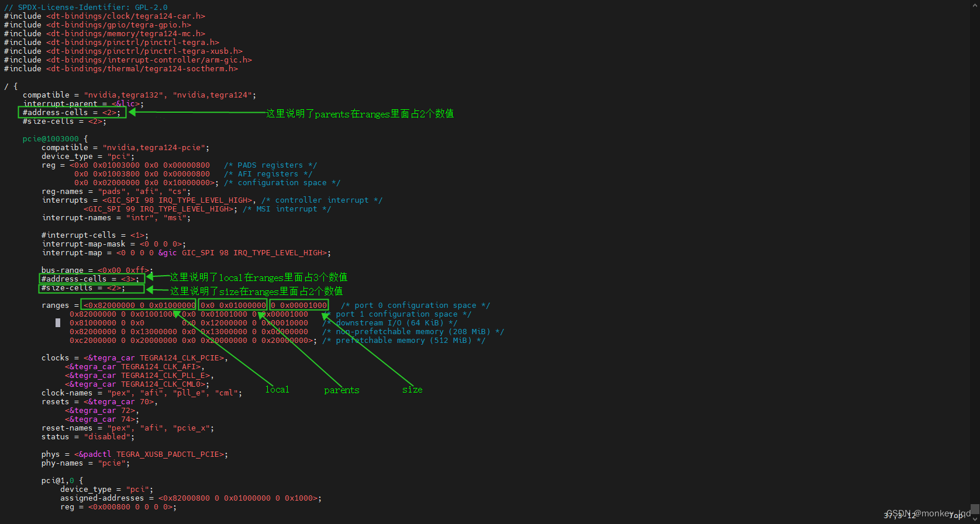Screen dimensions: 980x524
Task: Click the pinctrl-tegra-xusb.h include line
Action: [123, 51]
